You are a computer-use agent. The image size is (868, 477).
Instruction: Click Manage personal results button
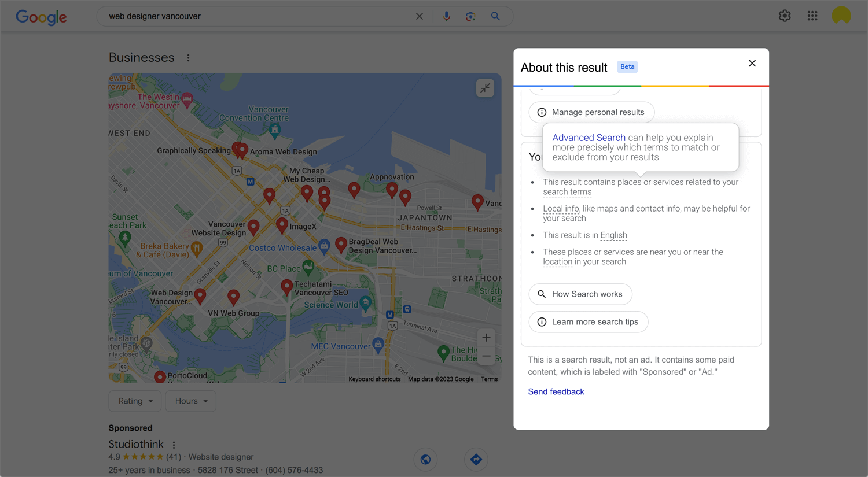(x=591, y=112)
